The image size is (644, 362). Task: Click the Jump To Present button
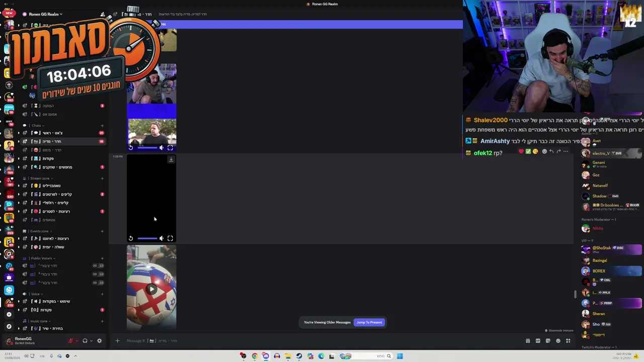tap(369, 322)
